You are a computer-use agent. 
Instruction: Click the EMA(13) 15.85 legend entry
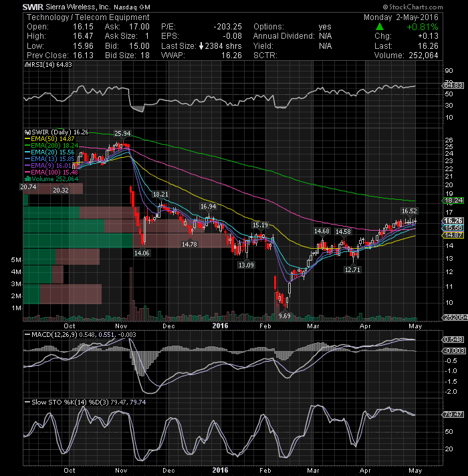(49, 158)
